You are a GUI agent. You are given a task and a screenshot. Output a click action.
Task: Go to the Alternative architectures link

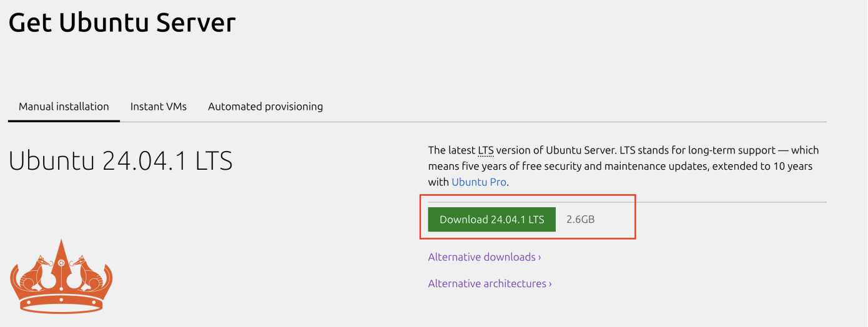click(x=487, y=284)
